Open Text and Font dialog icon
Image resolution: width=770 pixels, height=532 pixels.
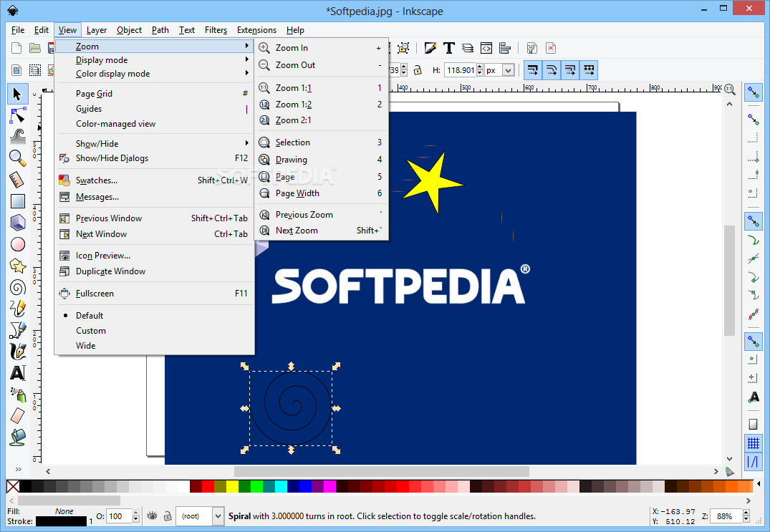click(x=449, y=48)
